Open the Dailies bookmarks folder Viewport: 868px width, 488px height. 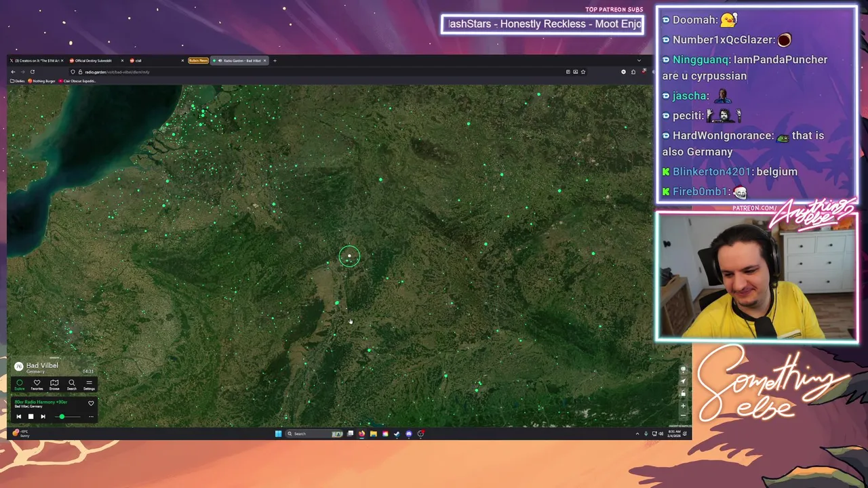click(18, 81)
